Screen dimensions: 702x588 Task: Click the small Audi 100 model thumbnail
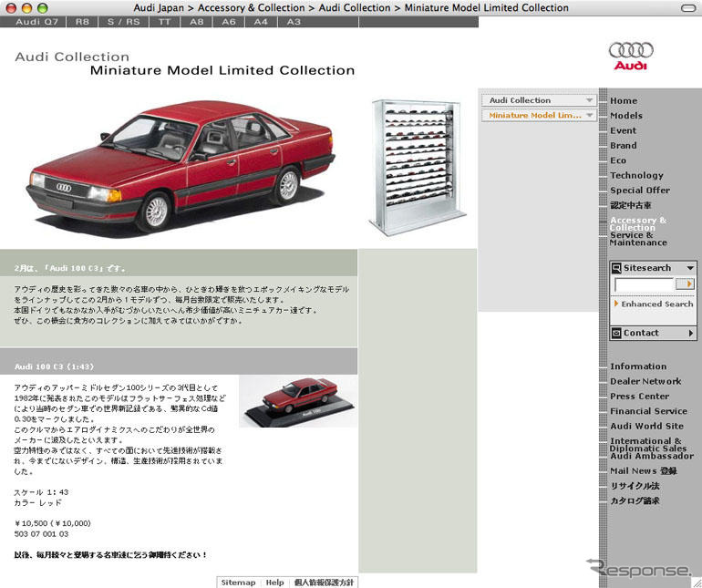(298, 401)
